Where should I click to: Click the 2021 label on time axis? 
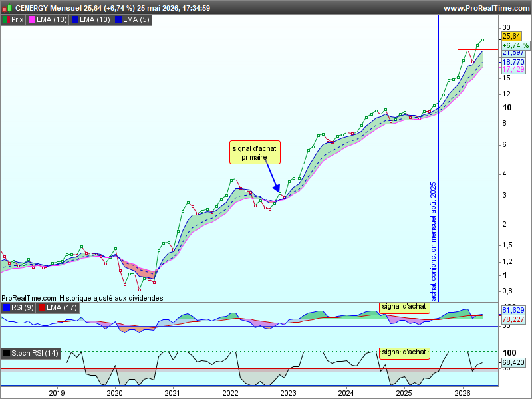point(173,393)
